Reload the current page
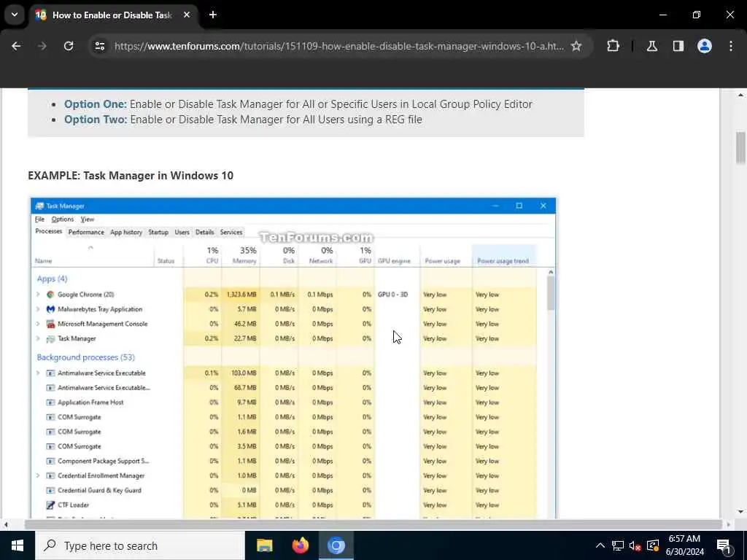This screenshot has width=747, height=560. pos(69,46)
